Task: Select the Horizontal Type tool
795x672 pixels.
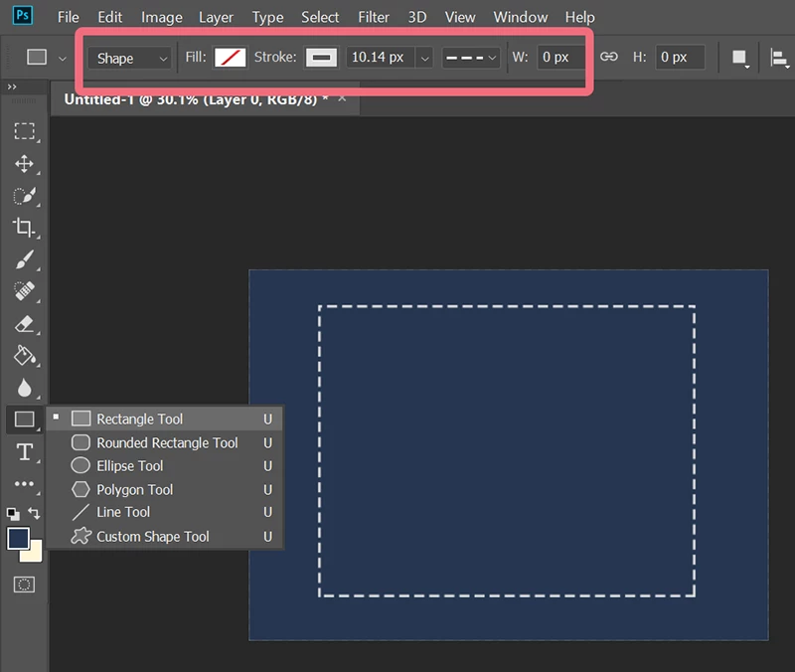Action: point(24,451)
